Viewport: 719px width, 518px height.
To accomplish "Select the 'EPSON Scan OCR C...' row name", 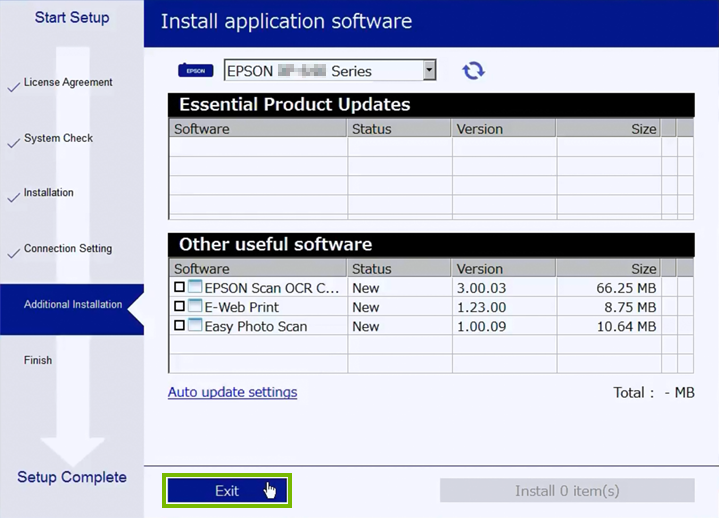I will 271,288.
